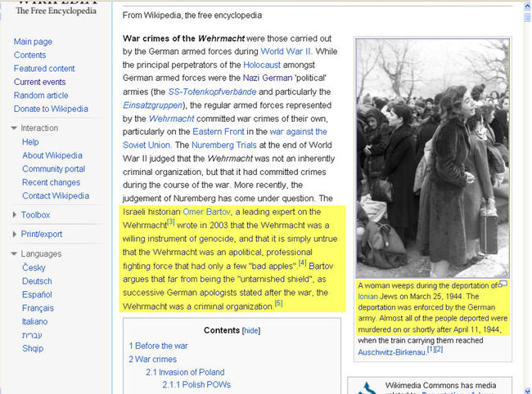Image resolution: width=532 pixels, height=394 pixels.
Task: Switch to the Deutsch language version
Action: click(37, 281)
